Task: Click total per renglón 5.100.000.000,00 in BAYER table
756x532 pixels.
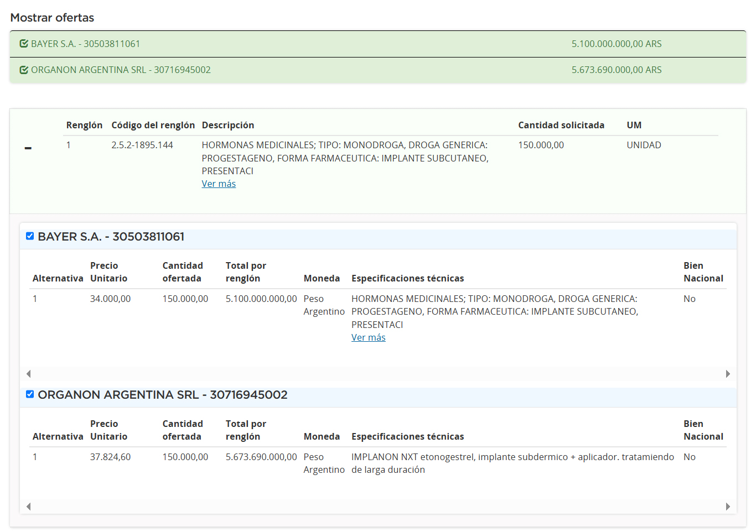Action: (x=261, y=299)
